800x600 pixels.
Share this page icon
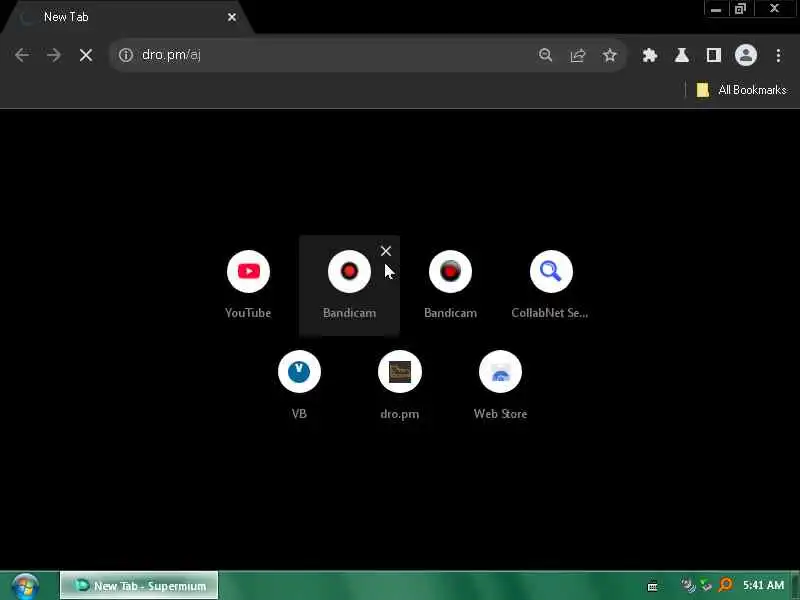(x=578, y=55)
